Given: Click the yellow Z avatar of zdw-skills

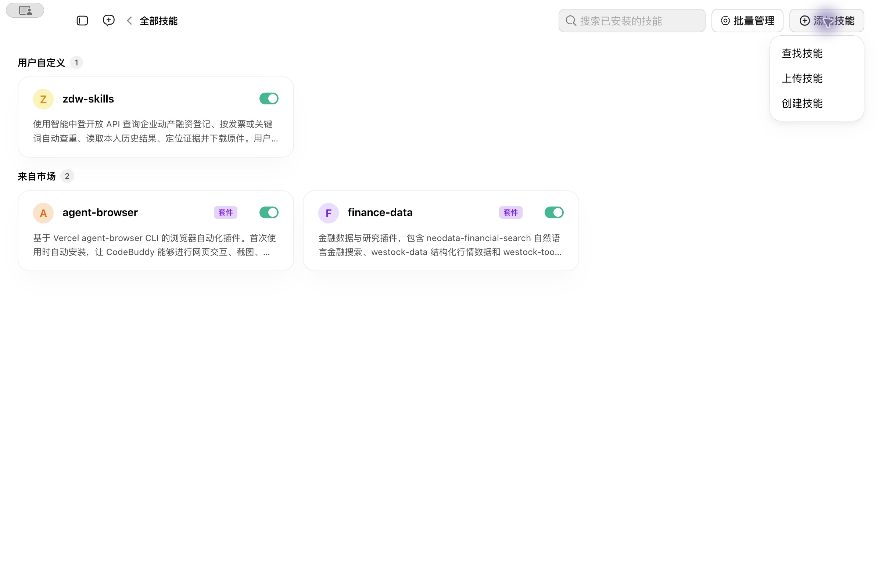Looking at the screenshot, I should click(43, 99).
